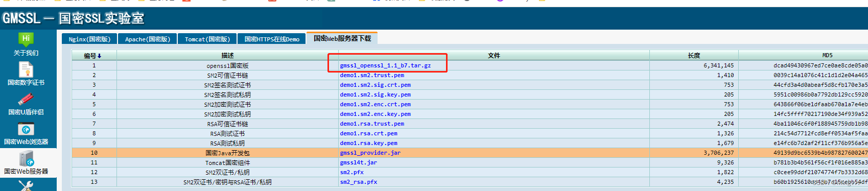The width and height of the screenshot is (868, 191).
Task: Download demo1.sm2.trust.pem file
Action: coord(372,75)
